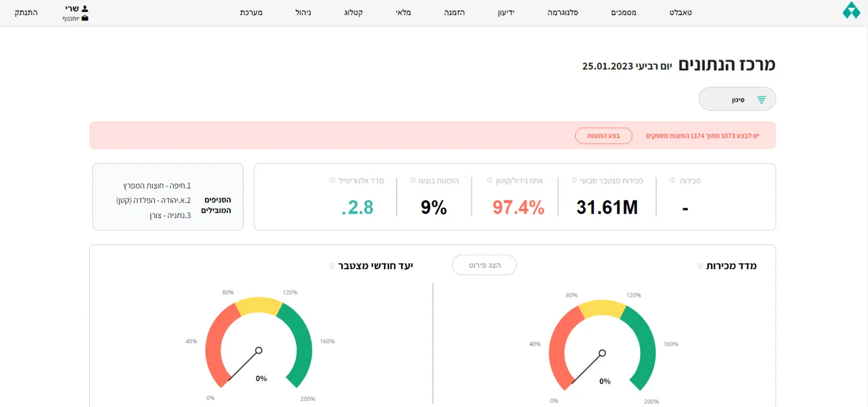
Task: Click the green diamond logo in the header
Action: click(x=851, y=10)
